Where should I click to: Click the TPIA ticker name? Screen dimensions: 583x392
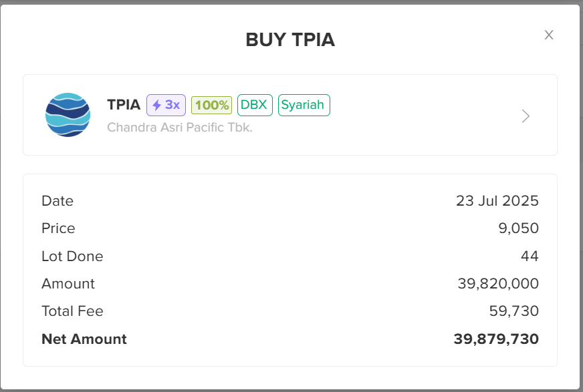pos(124,105)
